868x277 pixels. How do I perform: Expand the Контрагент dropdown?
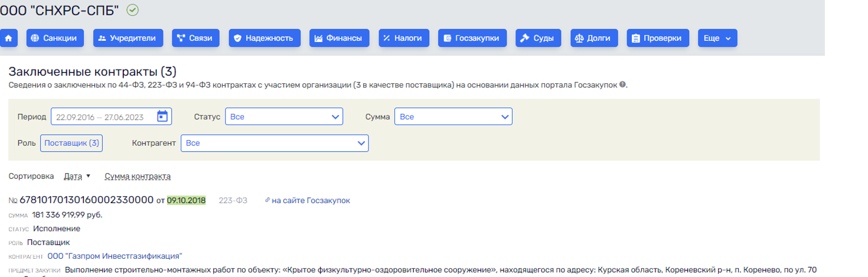[275, 143]
